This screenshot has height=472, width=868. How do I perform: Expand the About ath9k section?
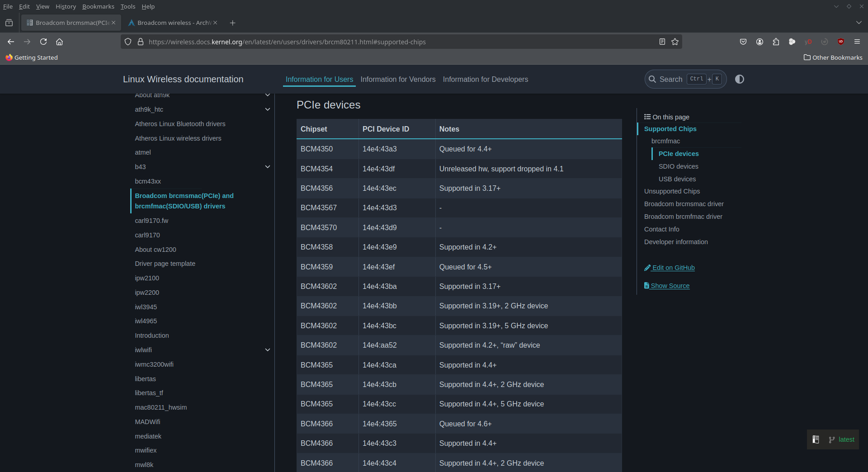point(268,95)
